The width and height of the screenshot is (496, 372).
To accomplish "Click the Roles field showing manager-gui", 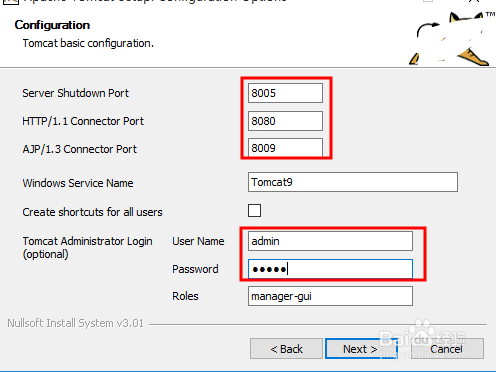I will [330, 296].
